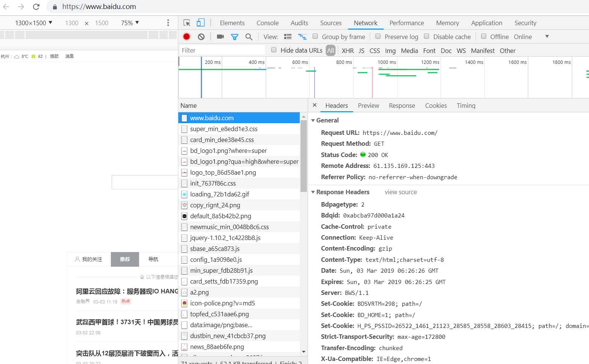Open device toolbar three-dot menu
The width and height of the screenshot is (589, 364).
pos(168,23)
